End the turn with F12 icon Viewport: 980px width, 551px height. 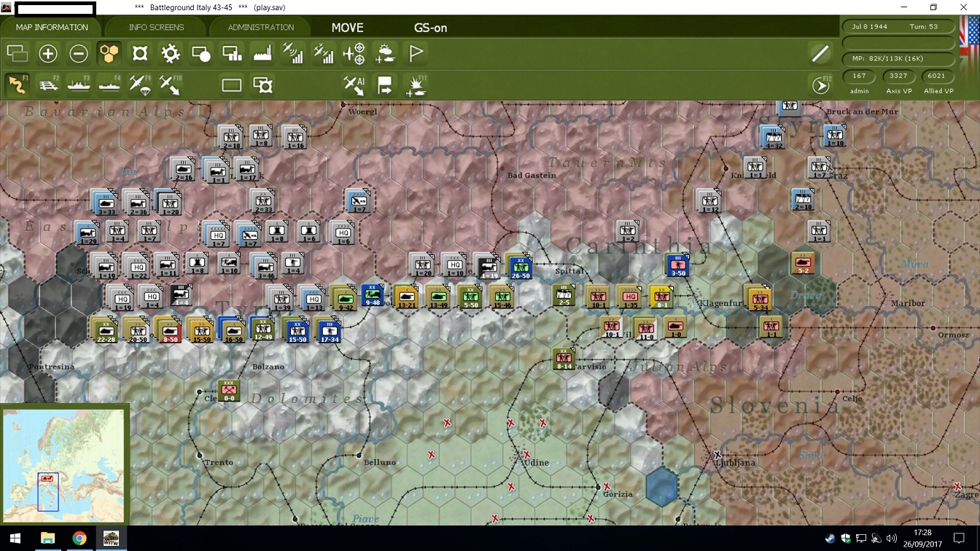(x=821, y=85)
